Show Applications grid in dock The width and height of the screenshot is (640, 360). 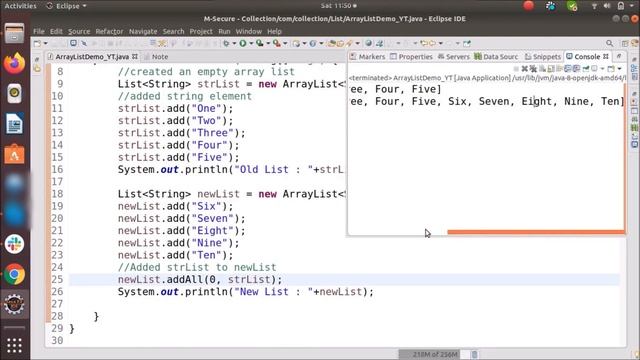pyautogui.click(x=14, y=345)
